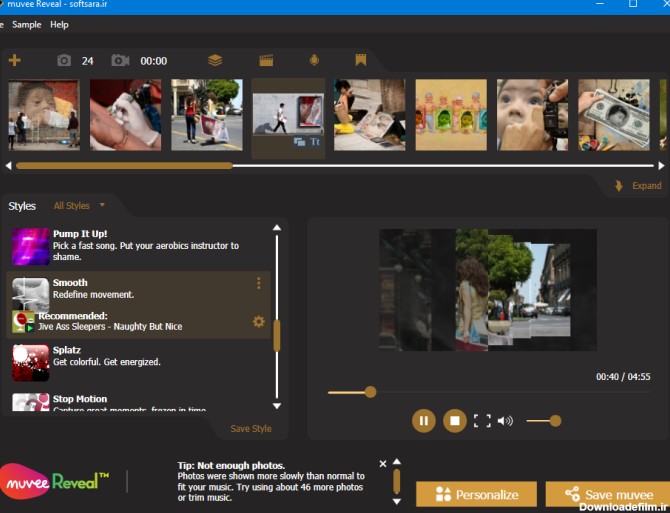
Task: Open the microphone voice-over icon
Action: click(x=314, y=60)
